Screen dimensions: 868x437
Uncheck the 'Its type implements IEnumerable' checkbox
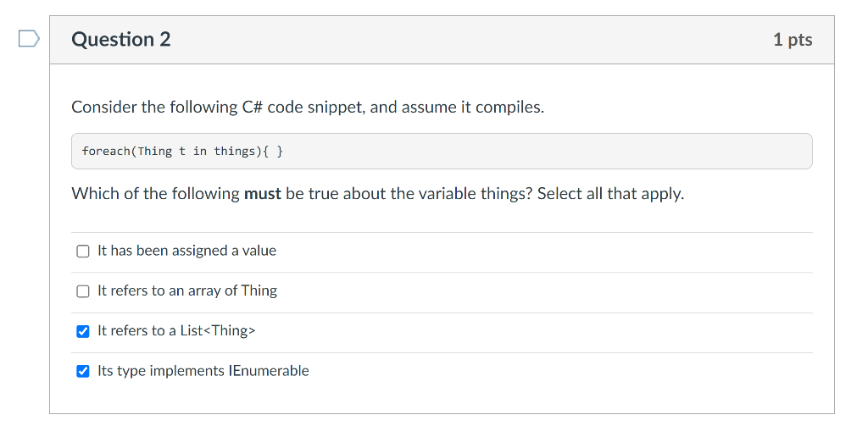tap(82, 371)
